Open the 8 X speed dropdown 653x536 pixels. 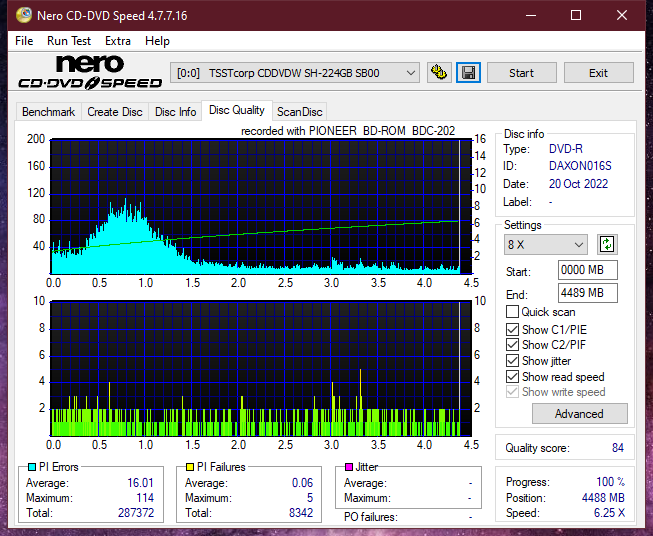545,244
